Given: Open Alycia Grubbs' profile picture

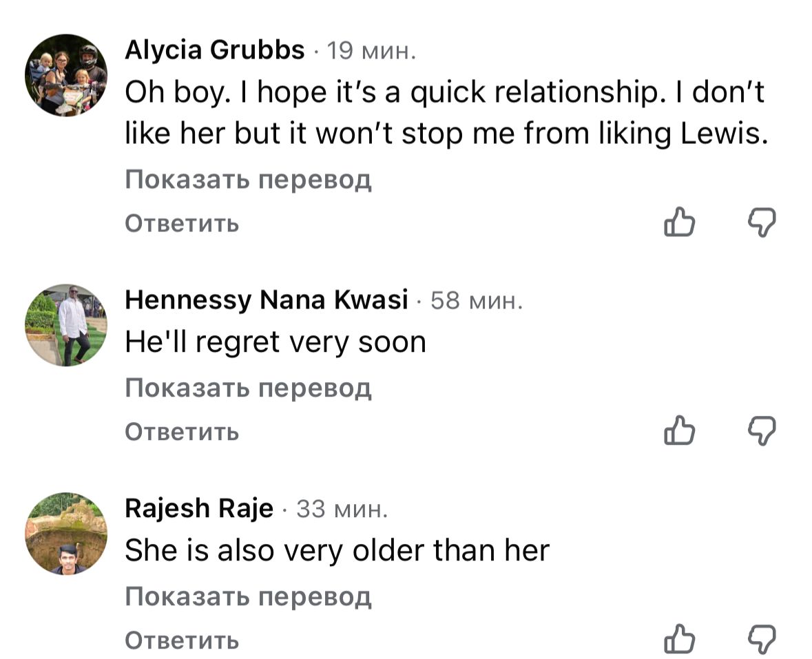Looking at the screenshot, I should click(x=66, y=76).
